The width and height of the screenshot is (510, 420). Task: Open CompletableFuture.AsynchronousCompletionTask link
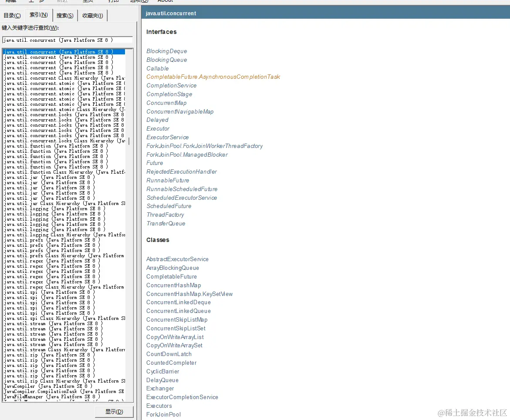point(213,77)
